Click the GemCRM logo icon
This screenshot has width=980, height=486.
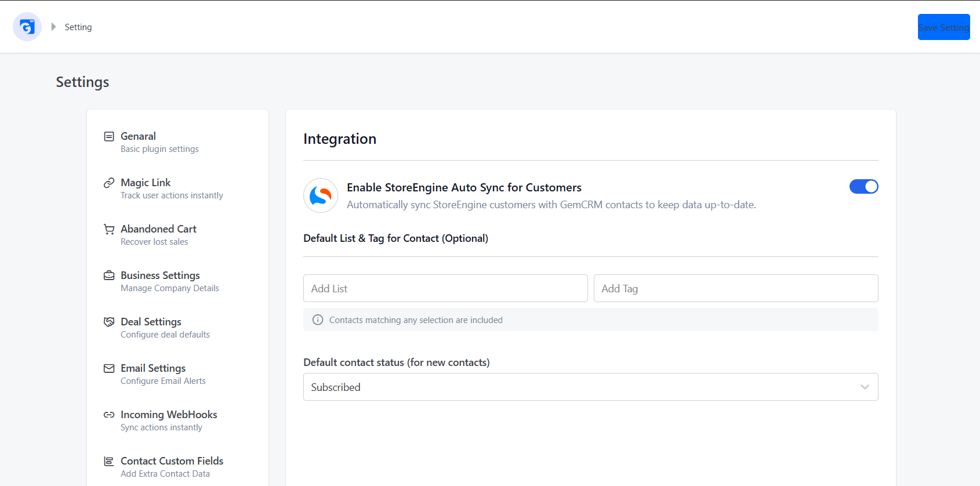(27, 27)
